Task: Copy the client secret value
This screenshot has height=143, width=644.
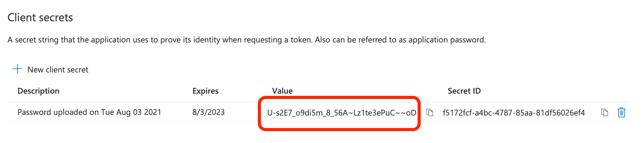Action: point(430,112)
